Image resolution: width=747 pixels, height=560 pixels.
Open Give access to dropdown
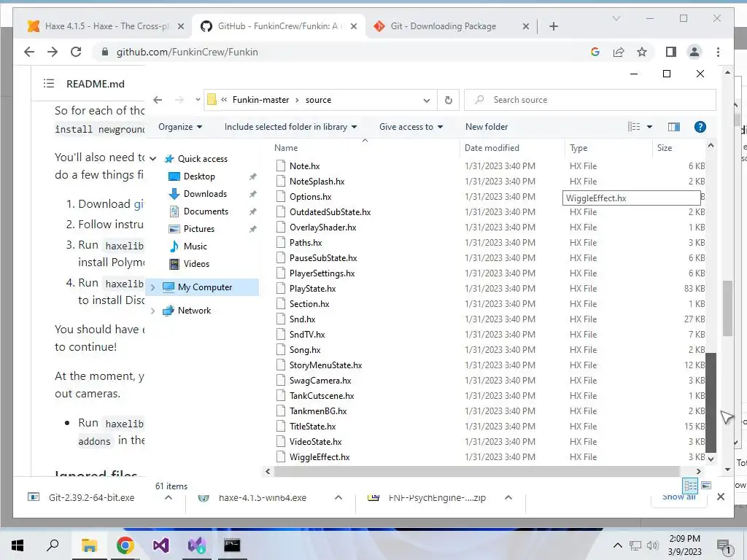411,127
